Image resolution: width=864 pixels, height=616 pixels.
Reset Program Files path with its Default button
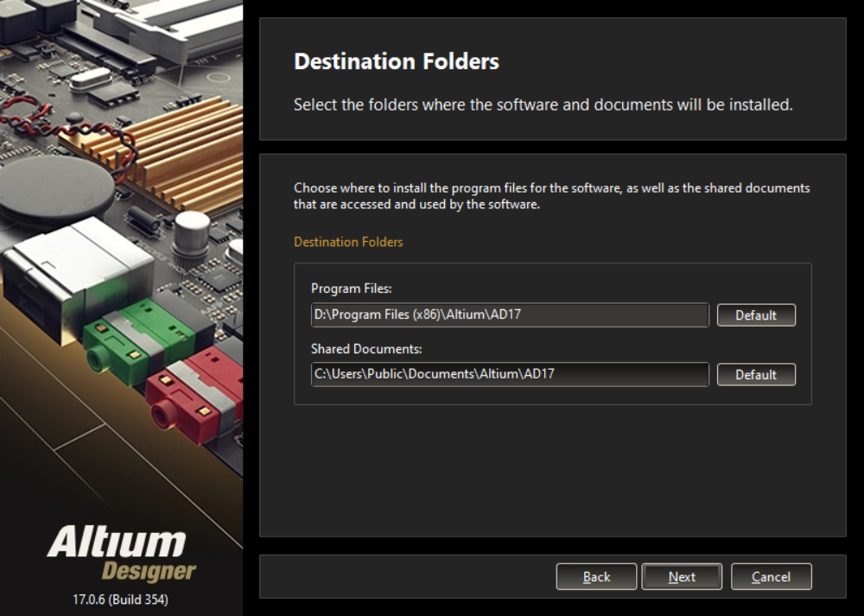[756, 315]
